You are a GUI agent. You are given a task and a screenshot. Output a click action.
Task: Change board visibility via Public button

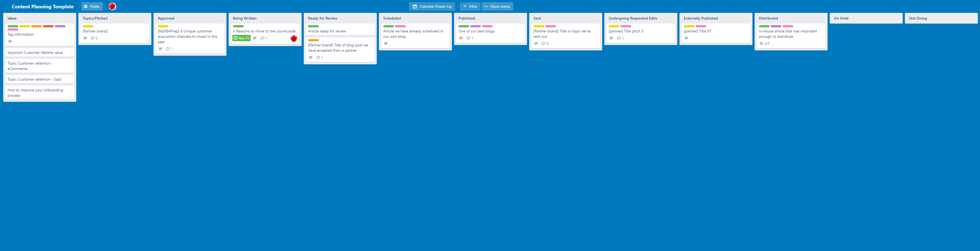(92, 6)
